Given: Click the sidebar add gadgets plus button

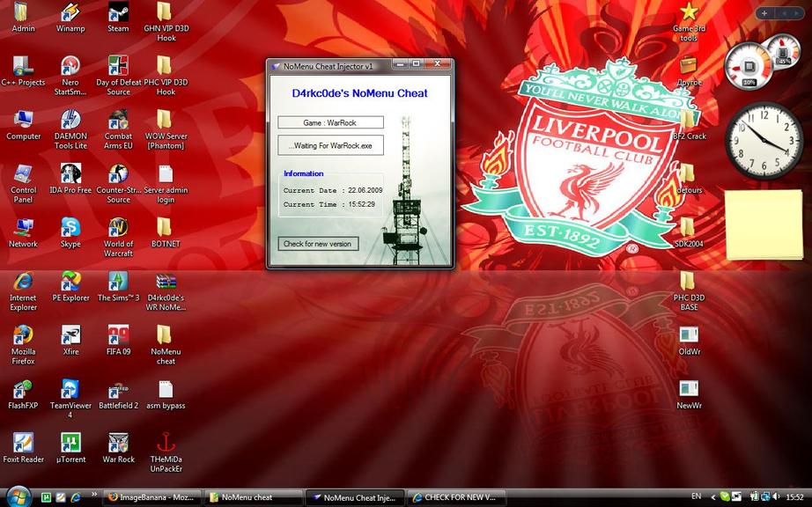Looking at the screenshot, I should 764,13.
